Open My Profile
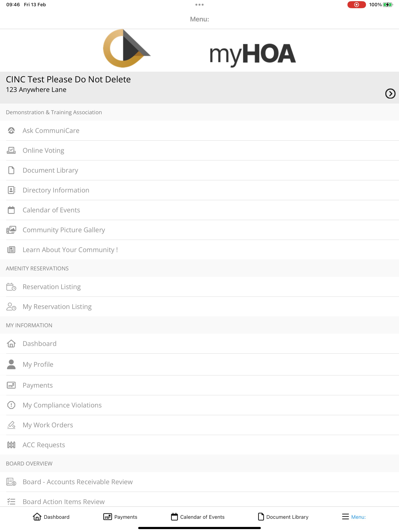399x532 pixels. [199, 364]
